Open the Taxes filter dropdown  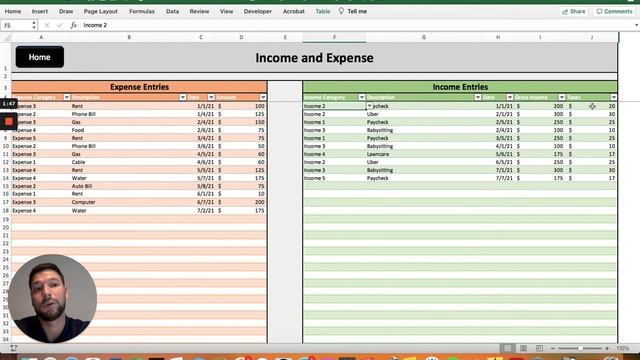tap(613, 97)
